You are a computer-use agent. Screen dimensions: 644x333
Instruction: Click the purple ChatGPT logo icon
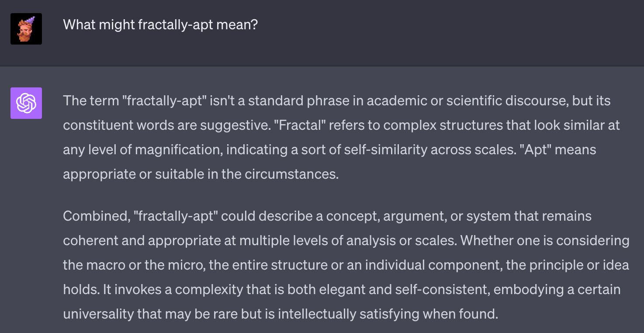pyautogui.click(x=26, y=103)
